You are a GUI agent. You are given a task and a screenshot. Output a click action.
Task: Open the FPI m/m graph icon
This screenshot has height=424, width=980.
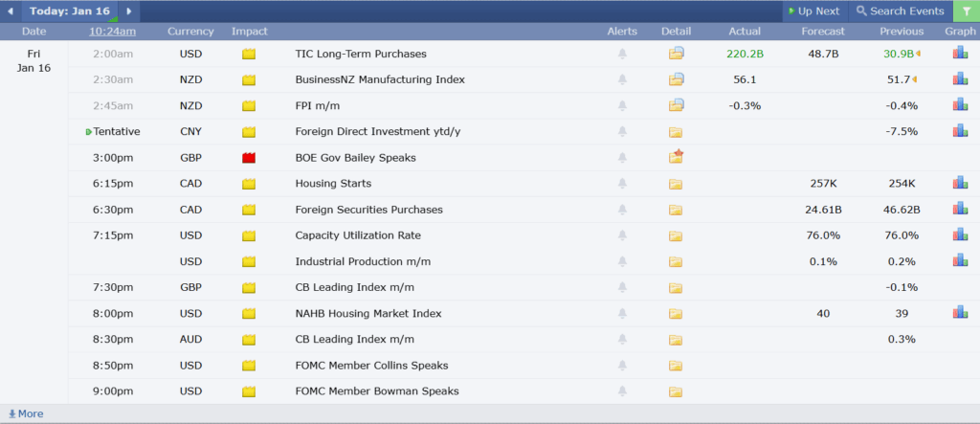coord(960,105)
